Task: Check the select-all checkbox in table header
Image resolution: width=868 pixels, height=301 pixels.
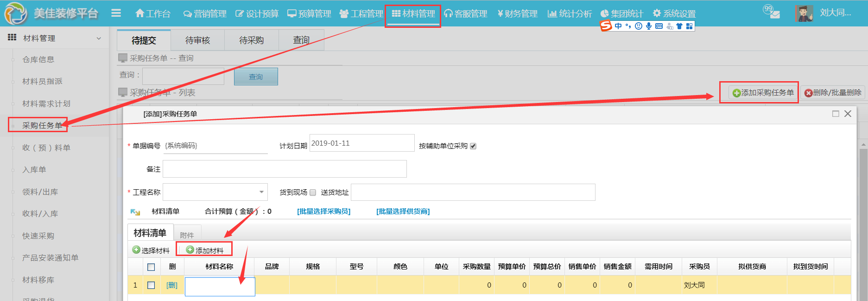Action: click(x=151, y=267)
